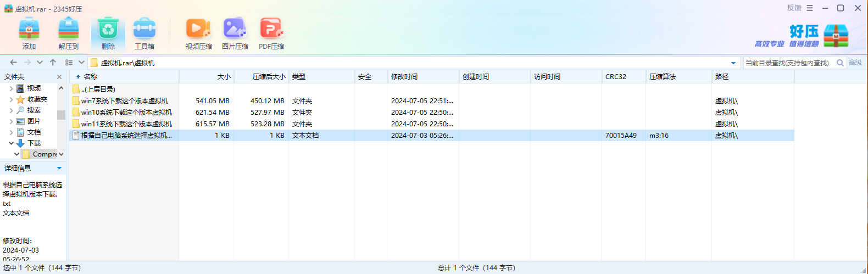Image resolution: width=868 pixels, height=274 pixels.
Task: Click the 70015A49 CRC32 value
Action: click(x=621, y=136)
